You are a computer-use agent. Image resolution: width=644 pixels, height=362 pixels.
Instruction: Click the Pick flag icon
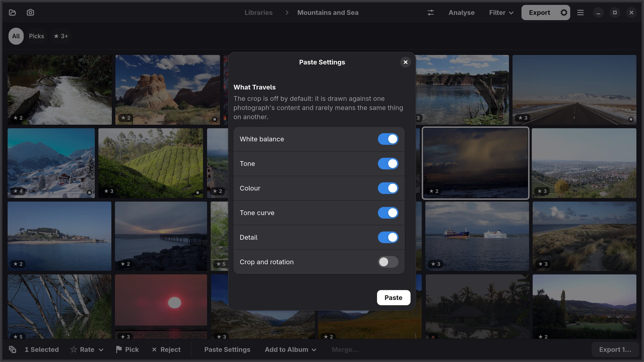(x=119, y=349)
